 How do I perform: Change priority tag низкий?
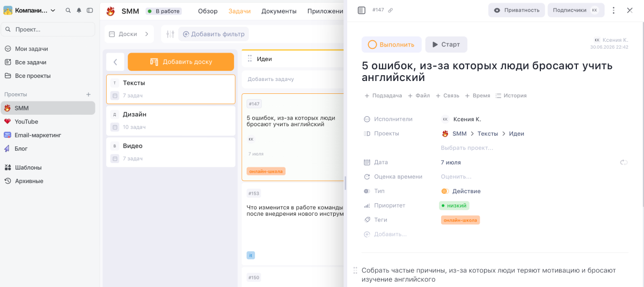point(454,205)
